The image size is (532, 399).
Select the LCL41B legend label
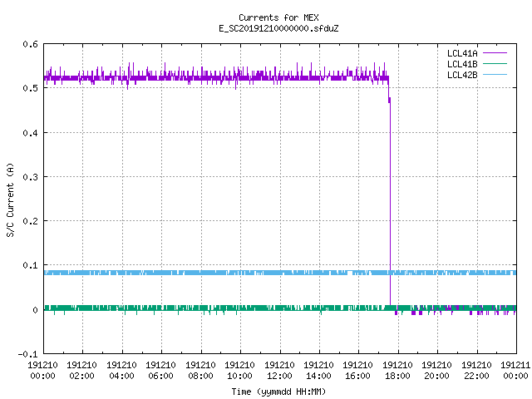coord(462,64)
